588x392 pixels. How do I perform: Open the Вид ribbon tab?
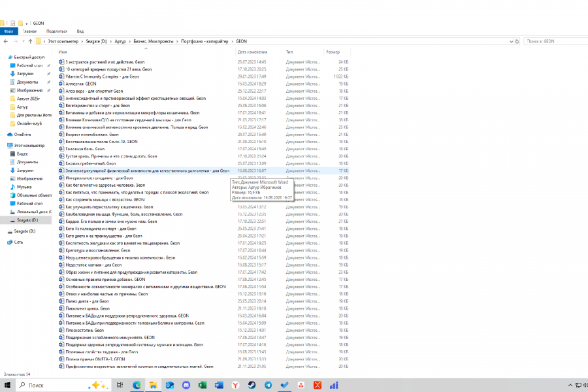pyautogui.click(x=80, y=31)
